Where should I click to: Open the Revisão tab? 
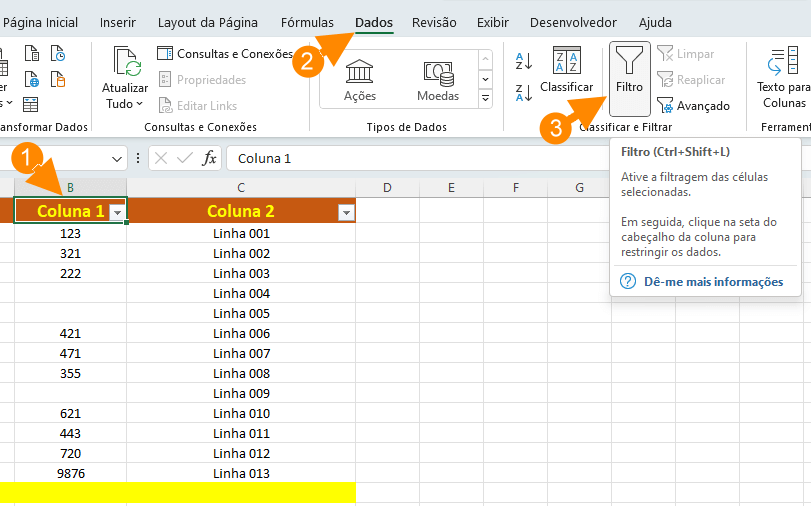point(434,23)
